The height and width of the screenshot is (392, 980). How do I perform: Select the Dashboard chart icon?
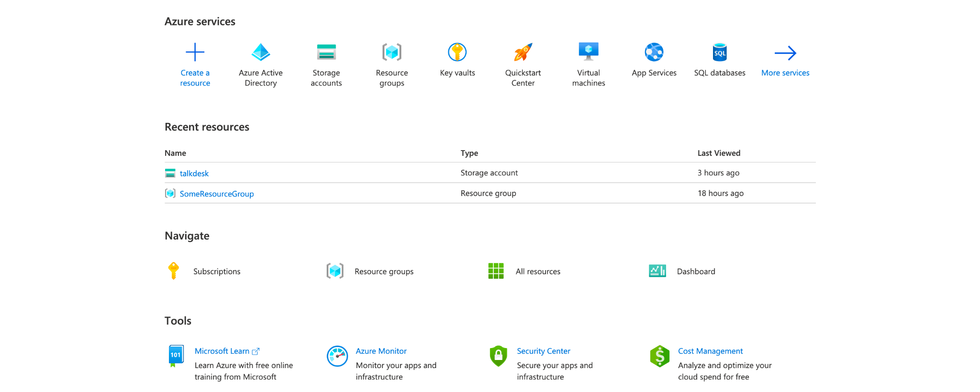click(x=657, y=271)
